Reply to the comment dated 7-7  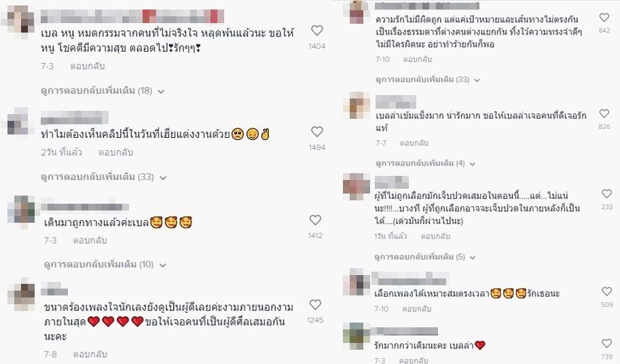414,143
